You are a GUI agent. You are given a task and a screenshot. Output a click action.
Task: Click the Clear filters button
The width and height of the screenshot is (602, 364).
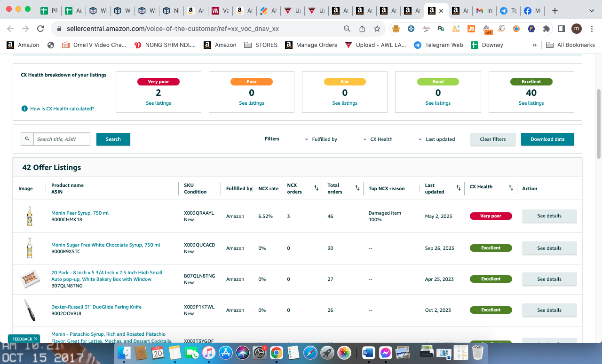[x=493, y=139]
